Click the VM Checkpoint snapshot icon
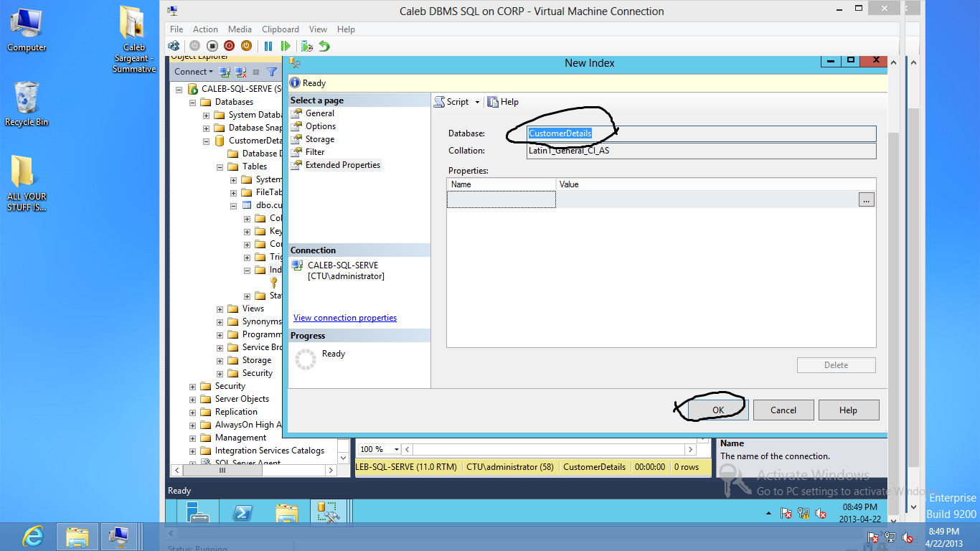 point(307,46)
